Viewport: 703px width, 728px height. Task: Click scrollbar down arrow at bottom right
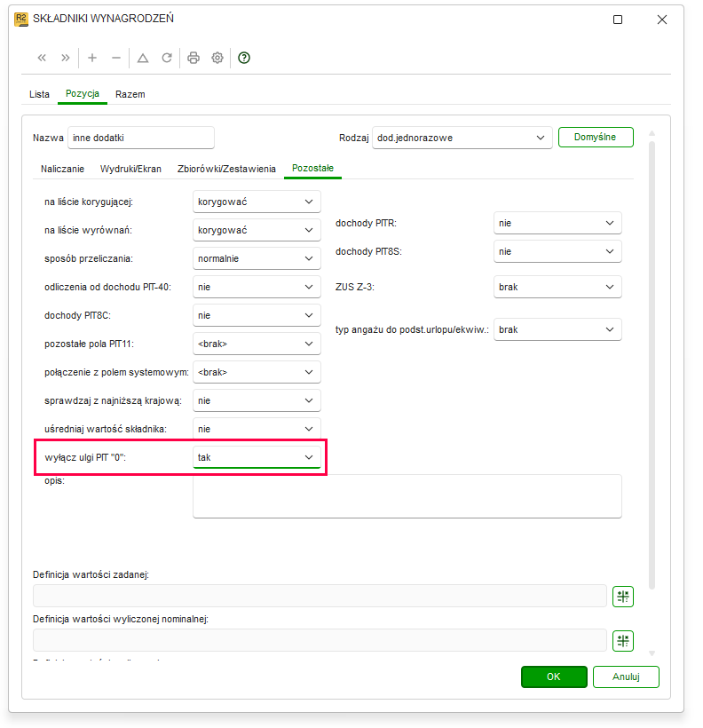[x=652, y=653]
